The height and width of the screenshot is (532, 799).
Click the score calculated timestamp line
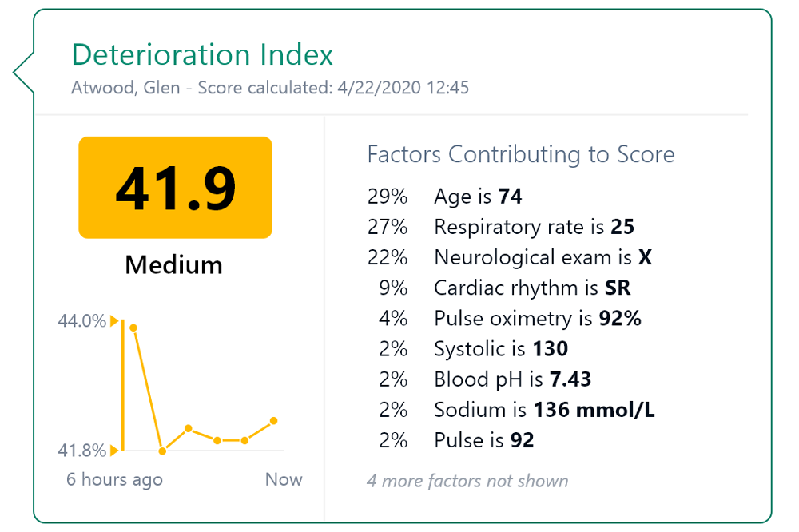point(270,88)
